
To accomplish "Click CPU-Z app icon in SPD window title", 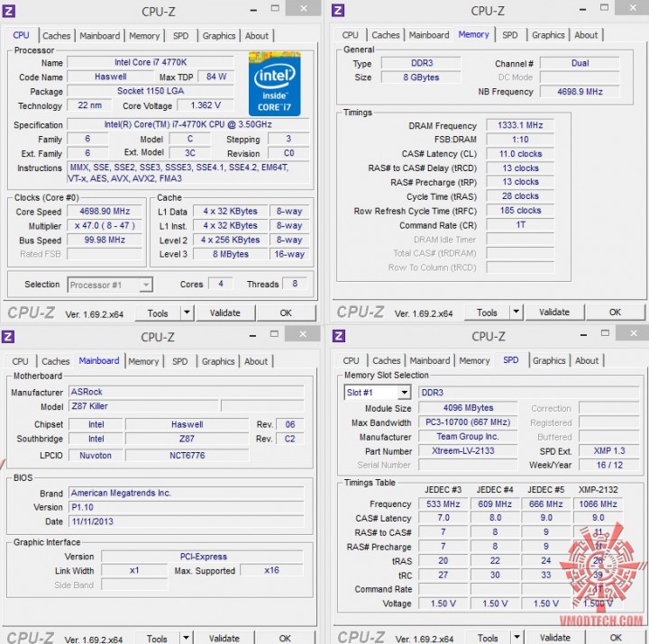I will [x=339, y=336].
